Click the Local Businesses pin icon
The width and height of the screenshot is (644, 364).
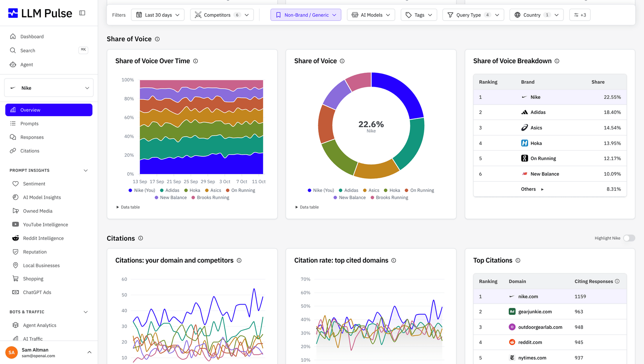(x=16, y=266)
